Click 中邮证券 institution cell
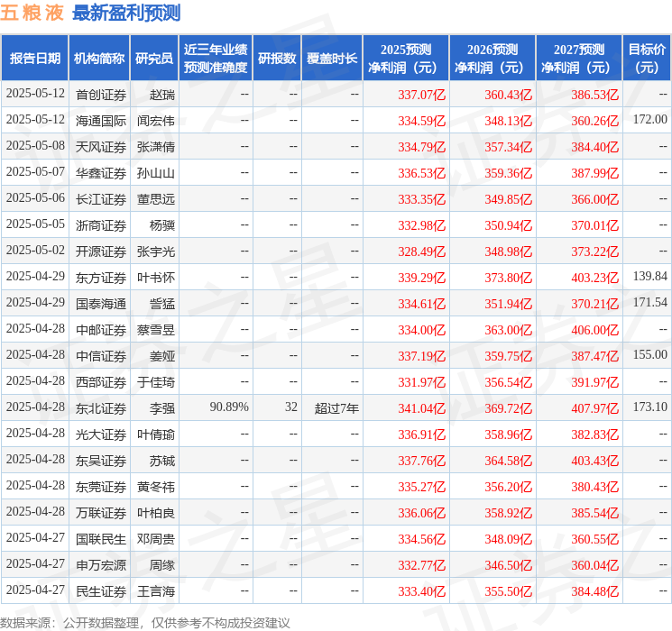Screen dimensions: 672x631 101,330
